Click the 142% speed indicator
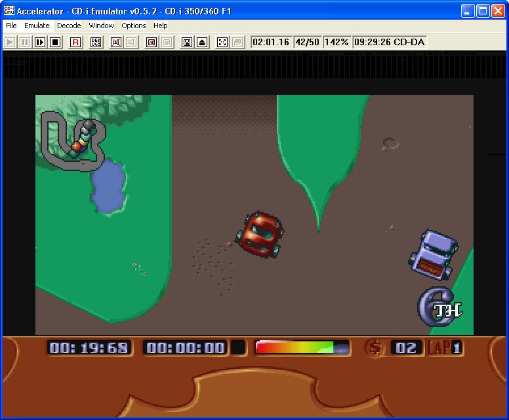Screen dimensions: 509x420 pos(336,42)
